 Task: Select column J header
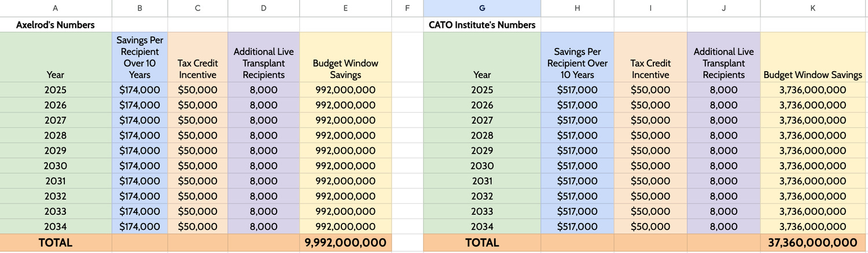click(723, 8)
